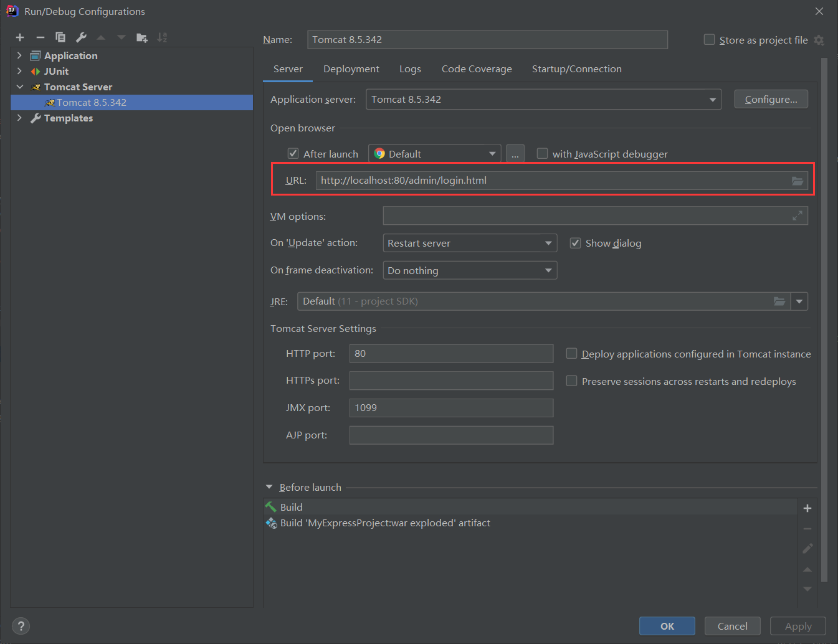Select Tomcat 8.5.342 tree item
838x644 pixels.
132,102
